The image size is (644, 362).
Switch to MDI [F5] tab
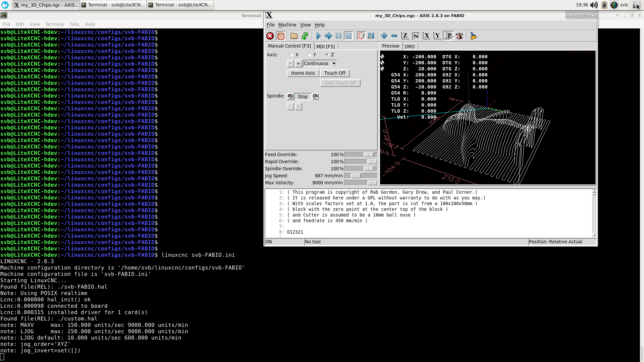tap(325, 47)
